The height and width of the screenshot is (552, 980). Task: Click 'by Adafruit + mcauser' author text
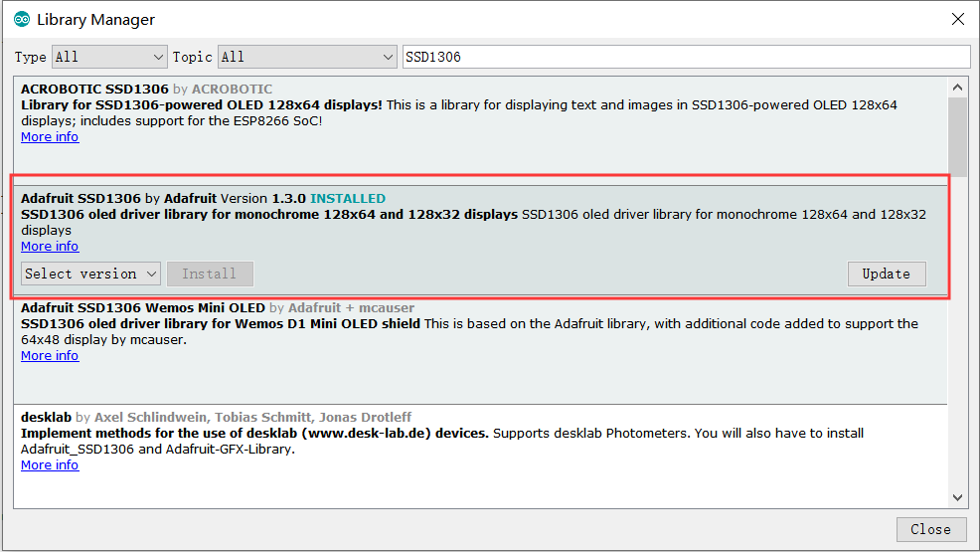tap(342, 307)
